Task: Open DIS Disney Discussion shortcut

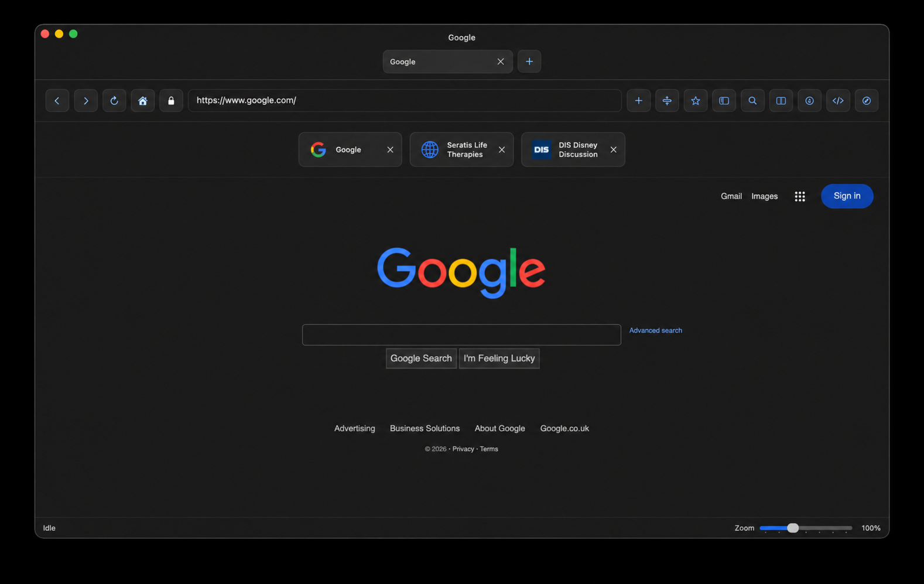Action: pos(573,149)
